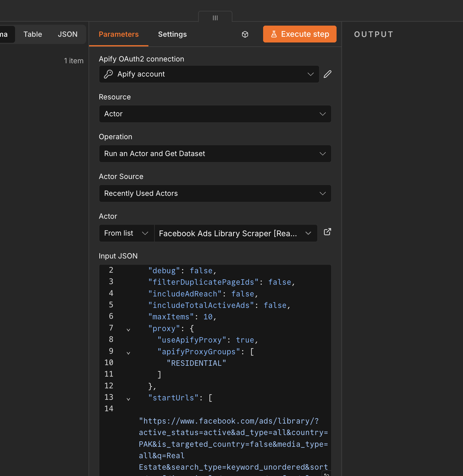
Task: Select the Table view tab
Action: pos(33,34)
